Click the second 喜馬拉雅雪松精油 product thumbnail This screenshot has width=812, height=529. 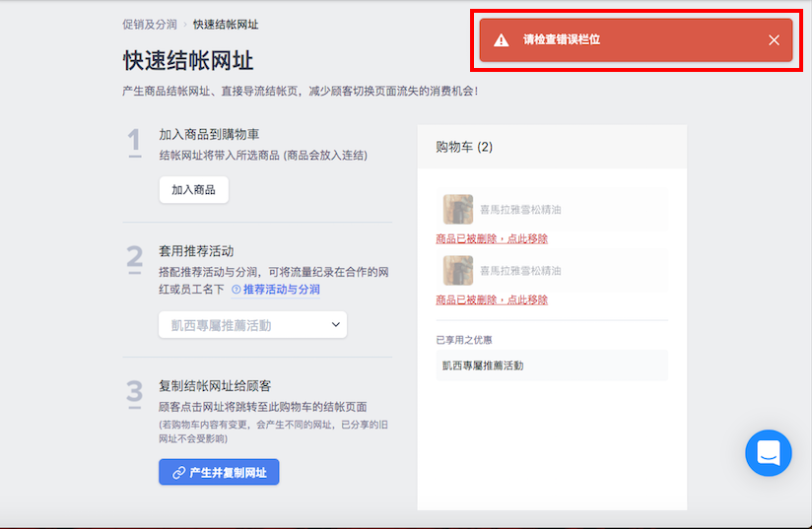(458, 270)
